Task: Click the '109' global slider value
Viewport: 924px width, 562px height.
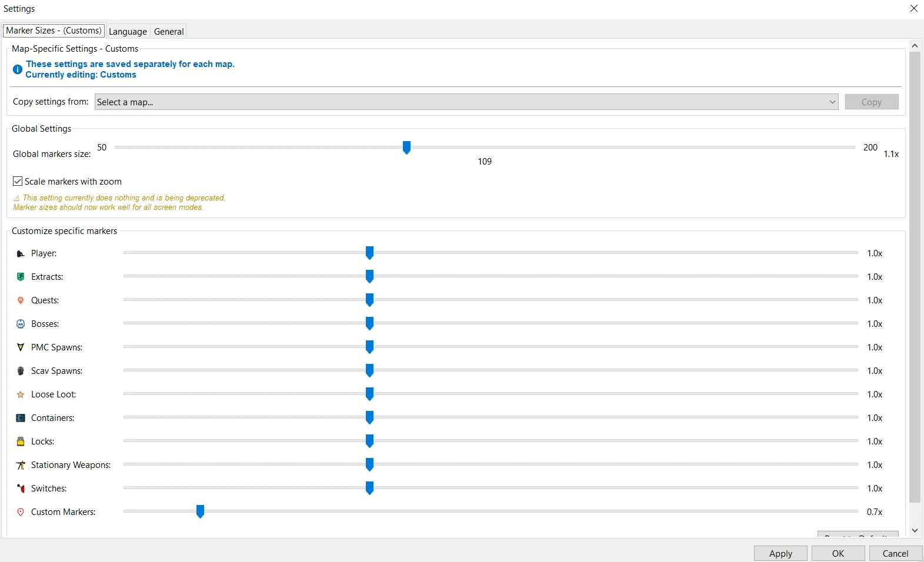Action: pos(485,162)
